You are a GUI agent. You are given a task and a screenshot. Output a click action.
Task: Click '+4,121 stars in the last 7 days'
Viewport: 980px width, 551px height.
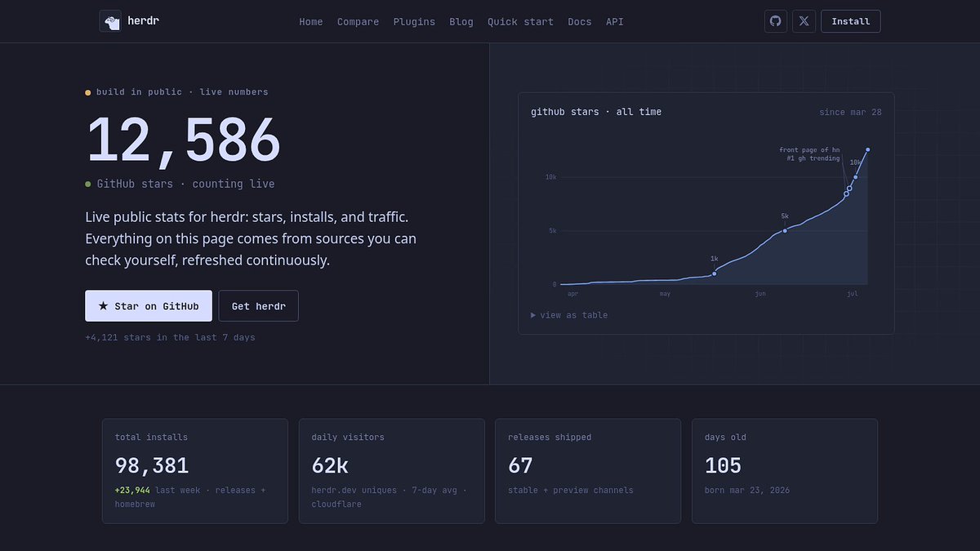tap(170, 337)
